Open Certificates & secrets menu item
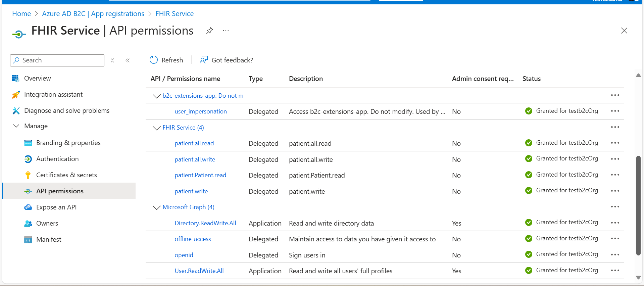 click(x=66, y=175)
